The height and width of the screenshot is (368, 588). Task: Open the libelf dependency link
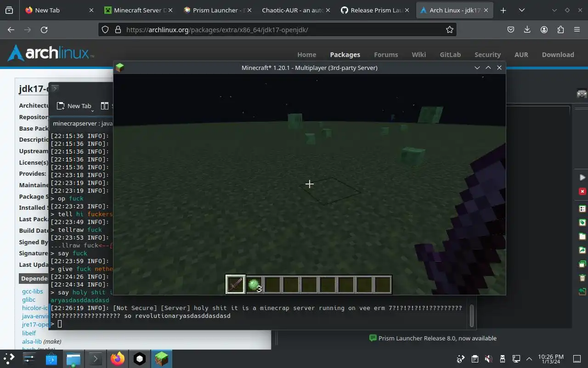[29, 333]
